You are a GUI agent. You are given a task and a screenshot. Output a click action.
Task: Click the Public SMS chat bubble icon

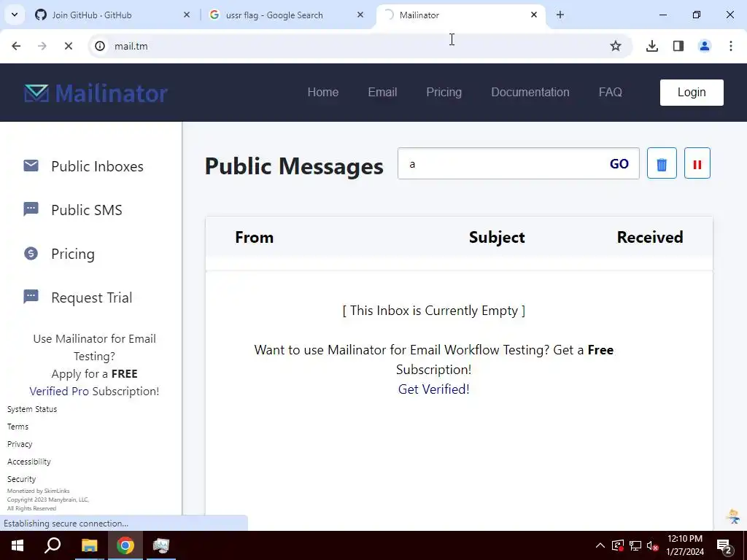coord(31,209)
